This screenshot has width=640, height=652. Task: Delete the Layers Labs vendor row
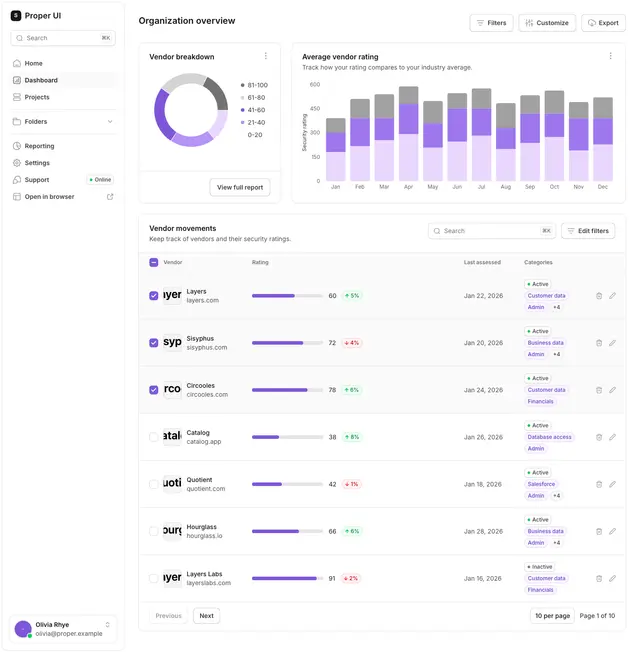599,578
